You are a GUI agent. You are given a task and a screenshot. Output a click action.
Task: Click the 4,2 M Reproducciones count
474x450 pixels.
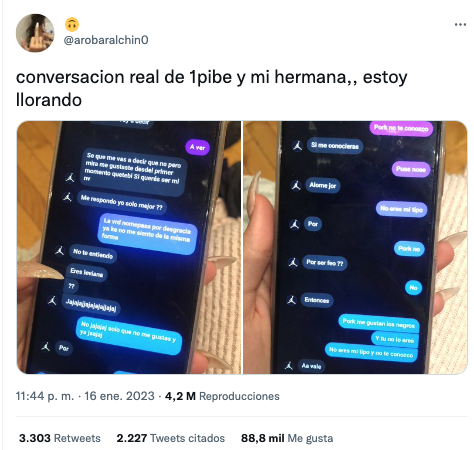click(x=222, y=396)
